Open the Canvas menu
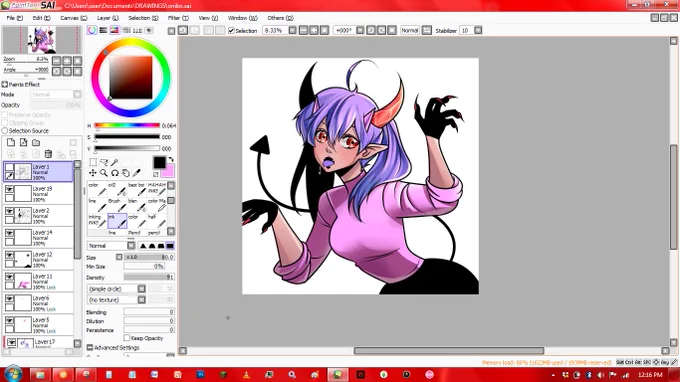The image size is (680, 382). [x=74, y=18]
